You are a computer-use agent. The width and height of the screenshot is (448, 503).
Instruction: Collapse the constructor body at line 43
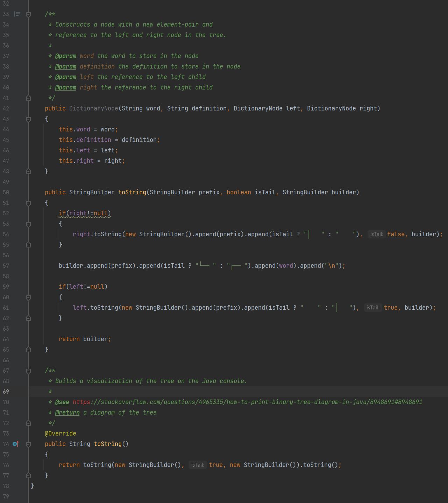[x=29, y=119]
